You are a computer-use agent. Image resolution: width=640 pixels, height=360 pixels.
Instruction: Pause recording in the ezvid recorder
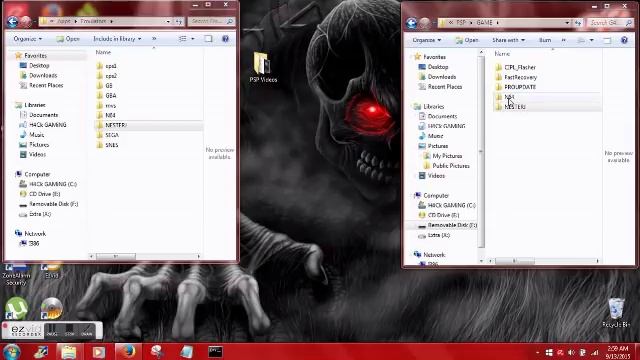tap(52, 330)
